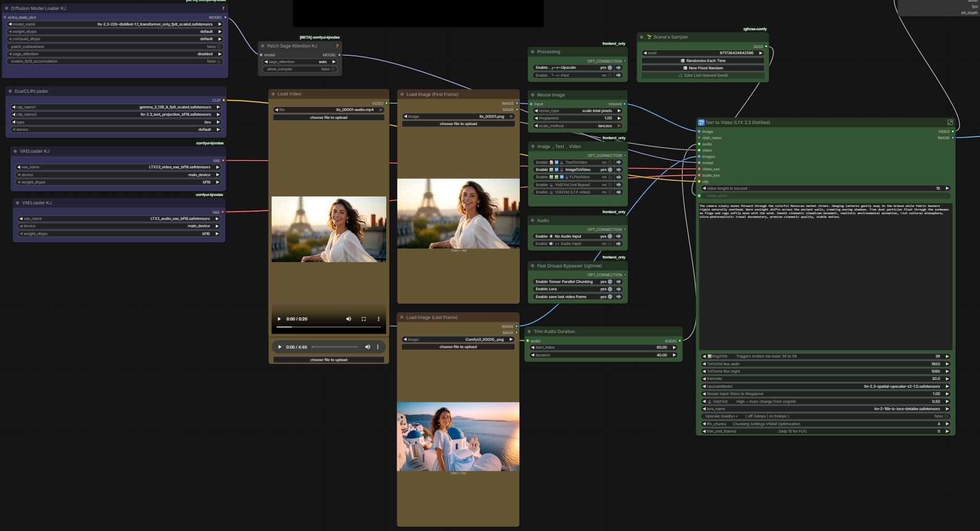Click the Moroccan market prompt text box

click(825, 276)
